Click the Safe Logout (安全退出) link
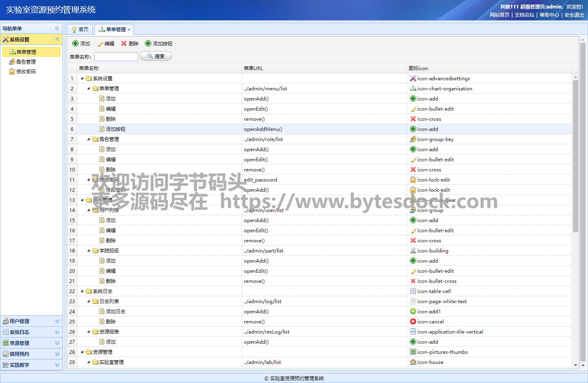Image resolution: width=588 pixels, height=383 pixels. [574, 15]
